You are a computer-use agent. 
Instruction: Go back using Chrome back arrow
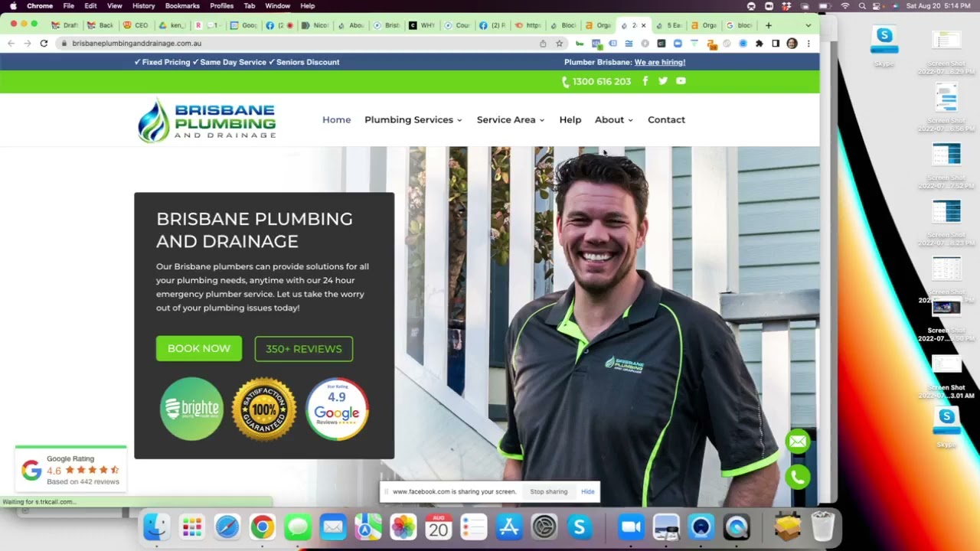(11, 44)
